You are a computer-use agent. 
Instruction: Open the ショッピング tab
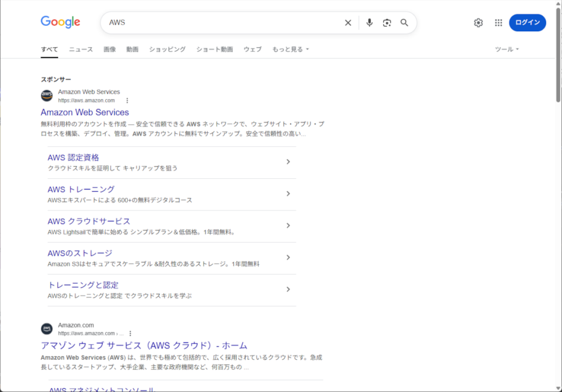[167, 49]
